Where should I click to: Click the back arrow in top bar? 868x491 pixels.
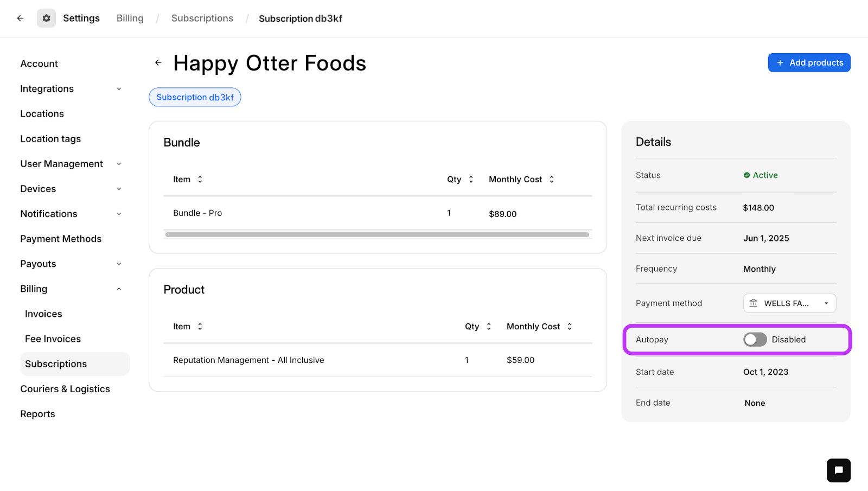[x=20, y=18]
